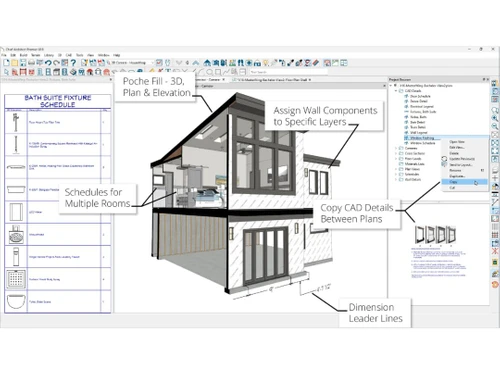Screen dimensions: 500x375
Task: Choose Cut in the context menu
Action: pyautogui.click(x=464, y=188)
